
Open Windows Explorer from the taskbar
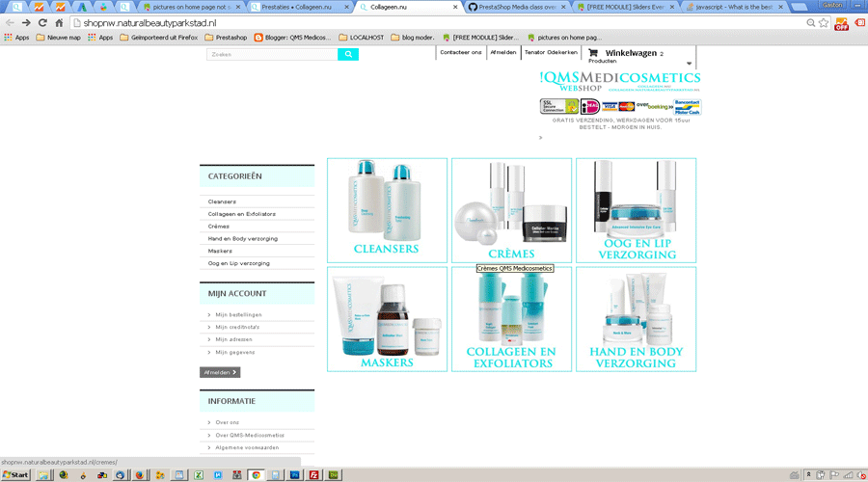[x=42, y=475]
